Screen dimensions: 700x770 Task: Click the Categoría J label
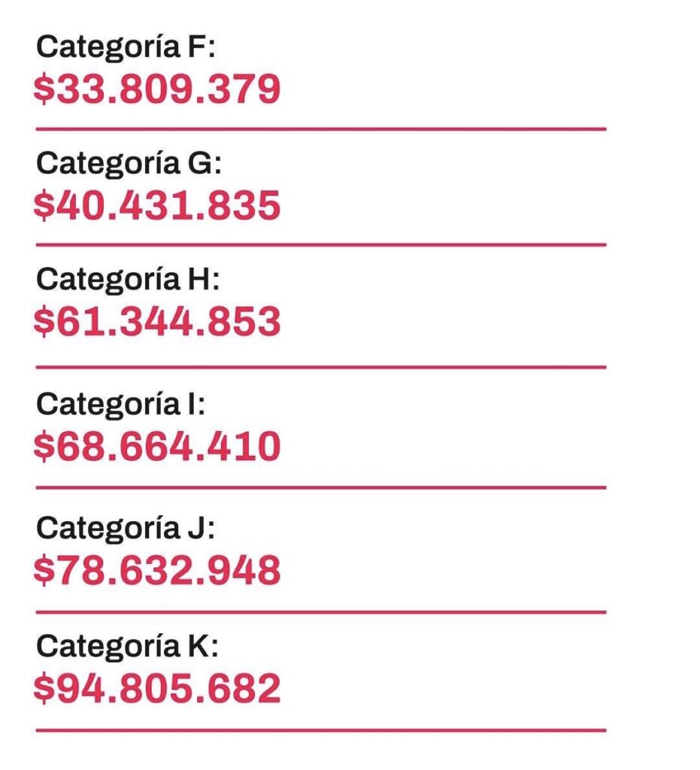coord(126,528)
